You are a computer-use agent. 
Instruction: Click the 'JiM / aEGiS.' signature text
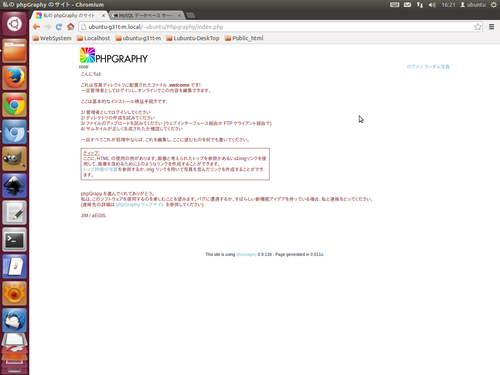(94, 216)
